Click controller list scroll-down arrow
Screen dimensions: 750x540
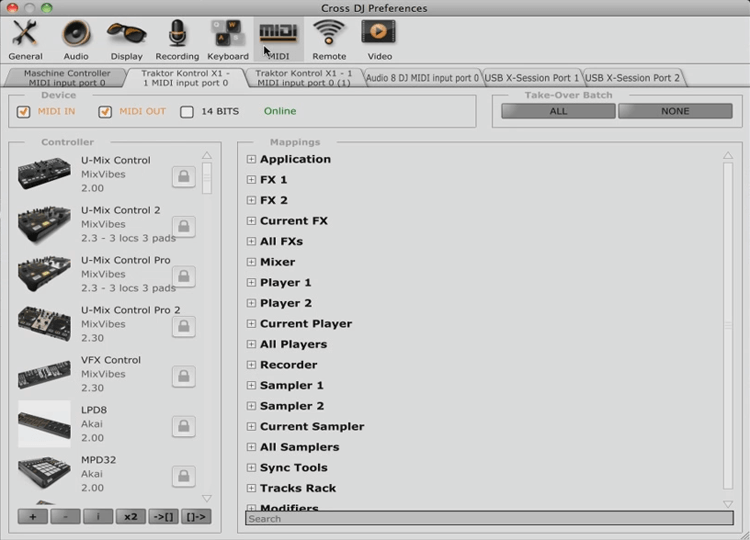207,498
